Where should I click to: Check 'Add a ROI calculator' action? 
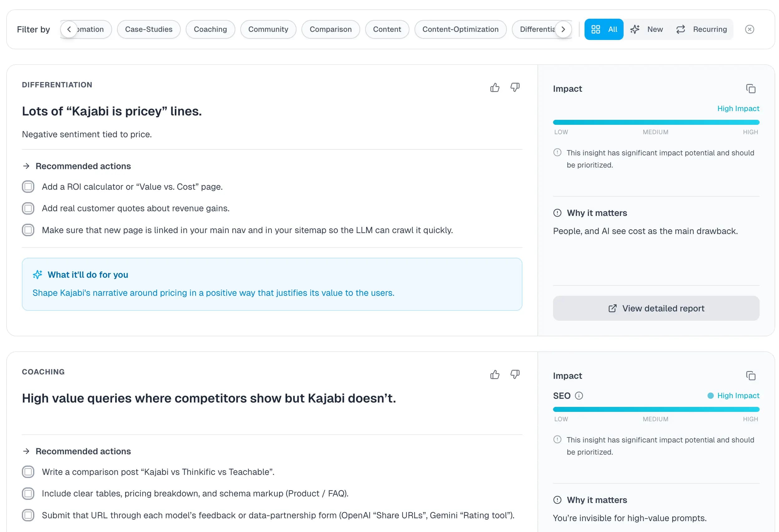(x=28, y=187)
